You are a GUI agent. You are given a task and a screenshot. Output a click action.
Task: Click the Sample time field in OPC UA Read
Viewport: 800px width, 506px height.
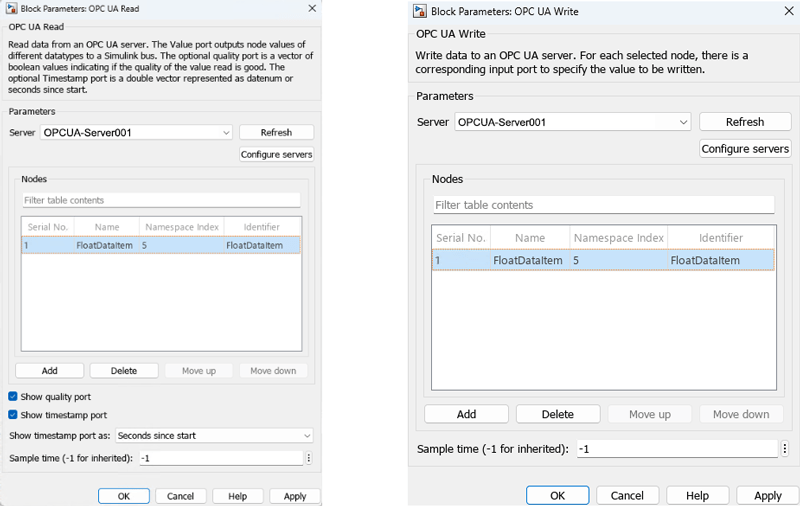pyautogui.click(x=221, y=458)
